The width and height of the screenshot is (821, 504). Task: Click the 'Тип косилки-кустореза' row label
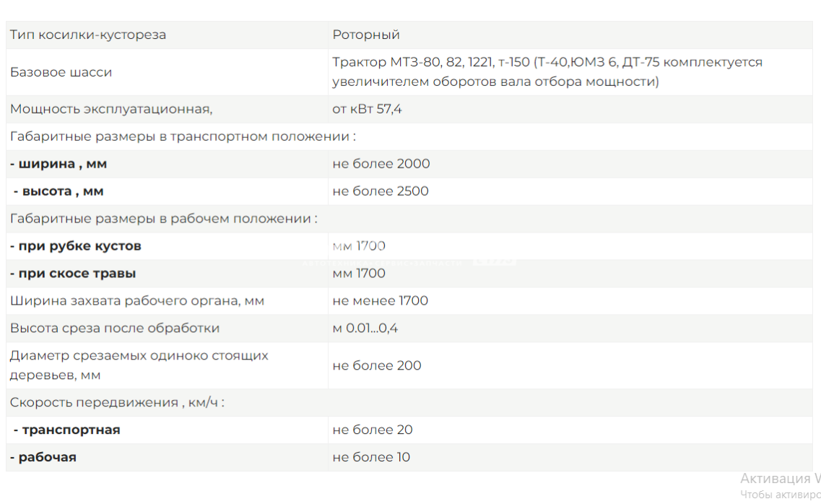(88, 35)
